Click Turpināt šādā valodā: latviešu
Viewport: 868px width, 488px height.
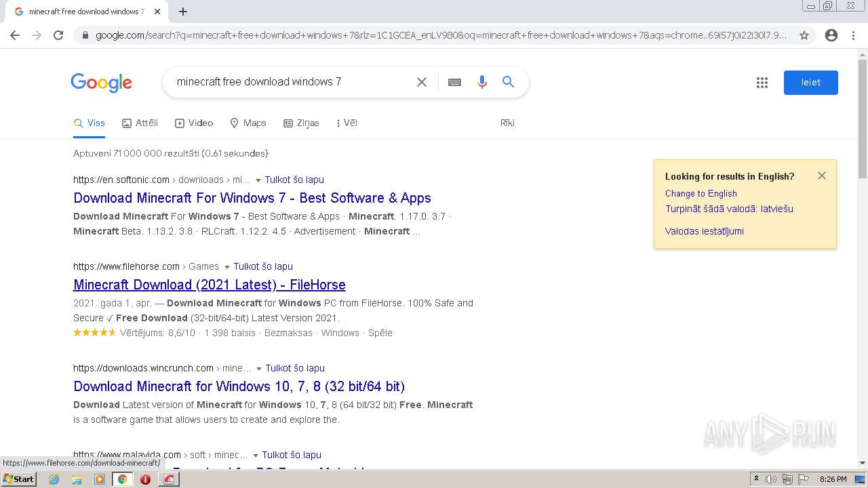click(729, 209)
